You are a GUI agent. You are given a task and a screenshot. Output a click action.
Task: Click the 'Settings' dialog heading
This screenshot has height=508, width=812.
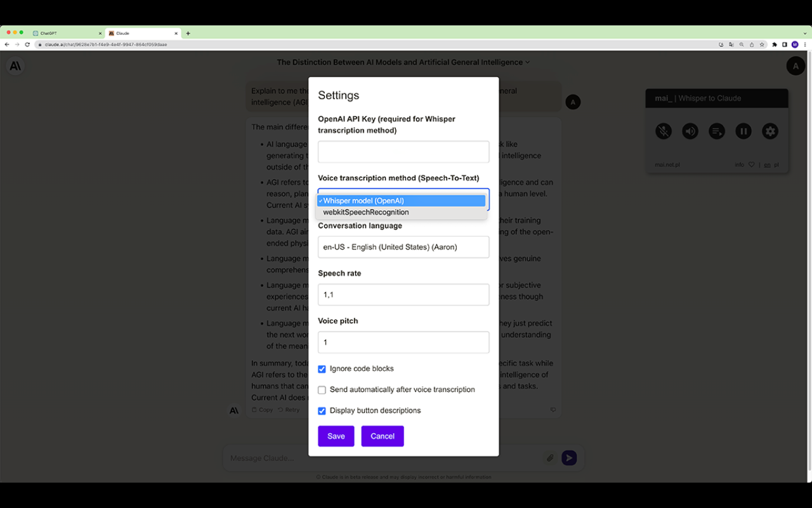339,95
